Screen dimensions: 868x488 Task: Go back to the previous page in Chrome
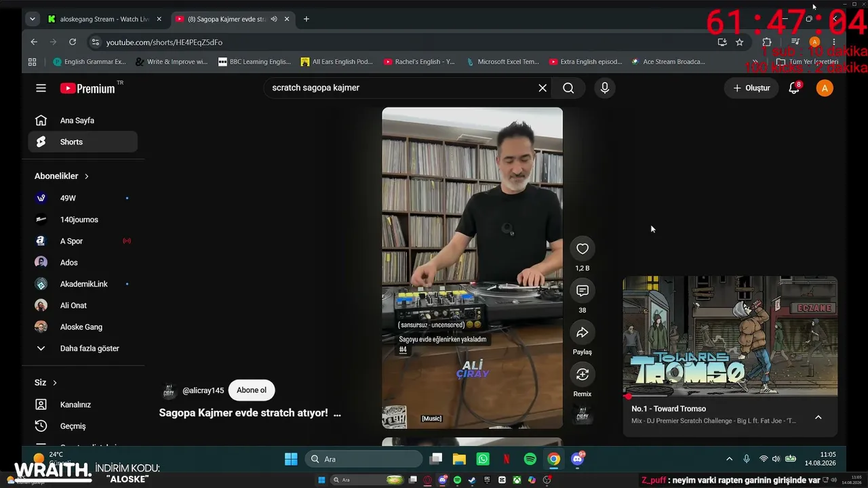click(x=34, y=42)
